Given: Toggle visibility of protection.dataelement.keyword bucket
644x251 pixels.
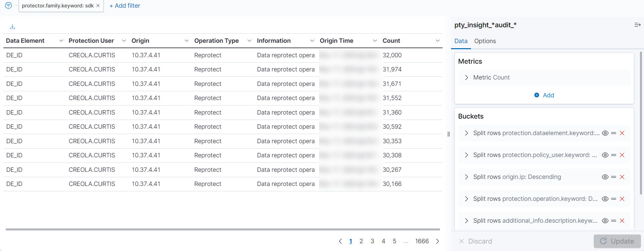Looking at the screenshot, I should click(x=605, y=133).
